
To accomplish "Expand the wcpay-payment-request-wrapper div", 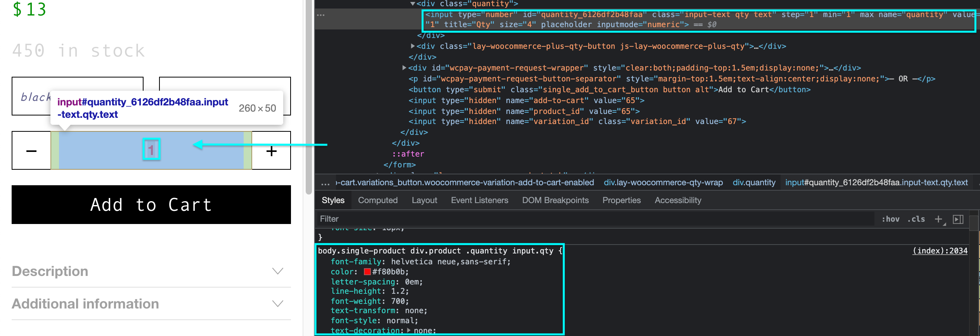I will [x=404, y=68].
